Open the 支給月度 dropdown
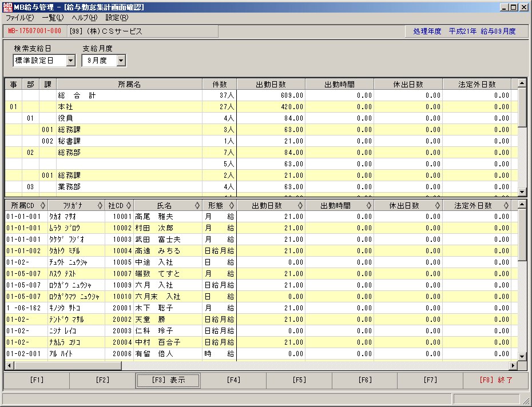The image size is (532, 407). (x=121, y=61)
